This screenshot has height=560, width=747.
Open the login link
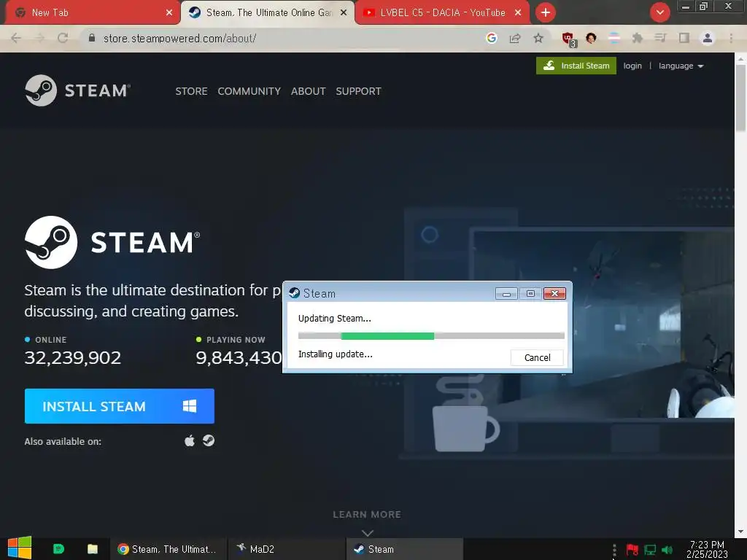(632, 66)
